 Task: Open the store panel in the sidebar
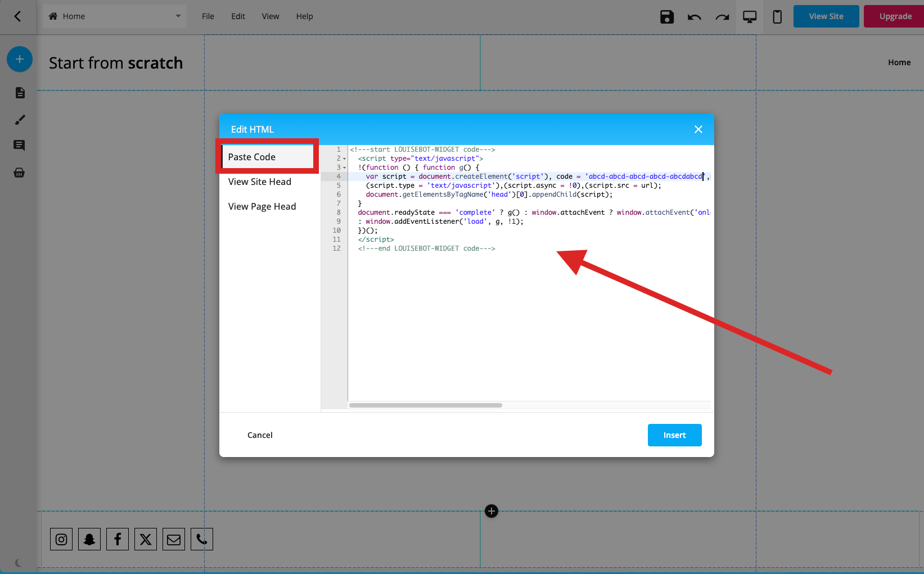point(19,173)
